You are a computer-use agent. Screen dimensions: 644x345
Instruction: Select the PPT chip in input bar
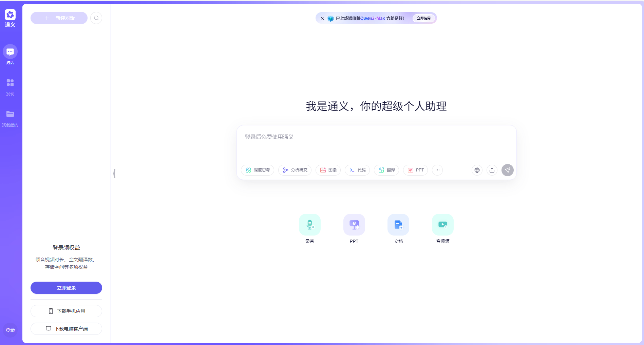416,170
